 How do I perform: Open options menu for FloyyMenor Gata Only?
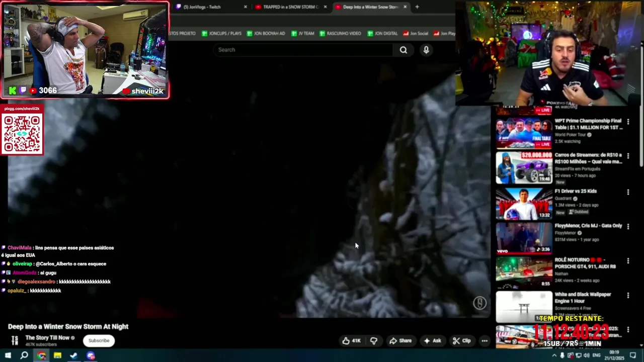click(x=628, y=227)
